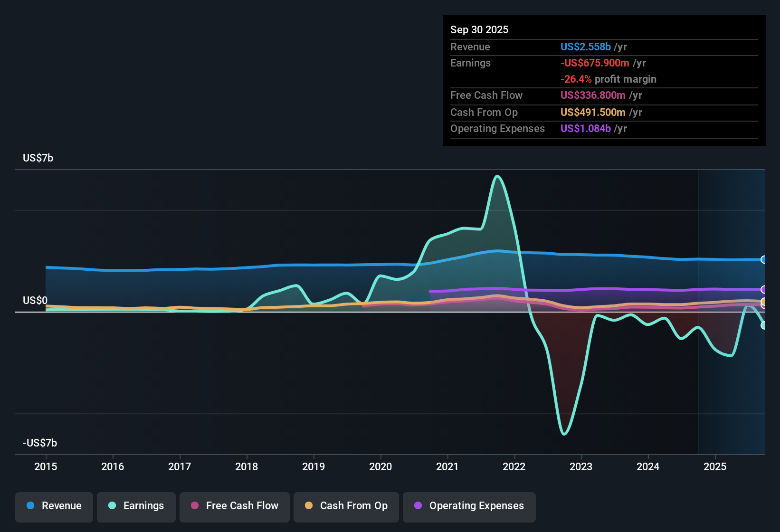Click the Earnings value -US$675.900m text
This screenshot has width=780, height=532.
click(595, 63)
